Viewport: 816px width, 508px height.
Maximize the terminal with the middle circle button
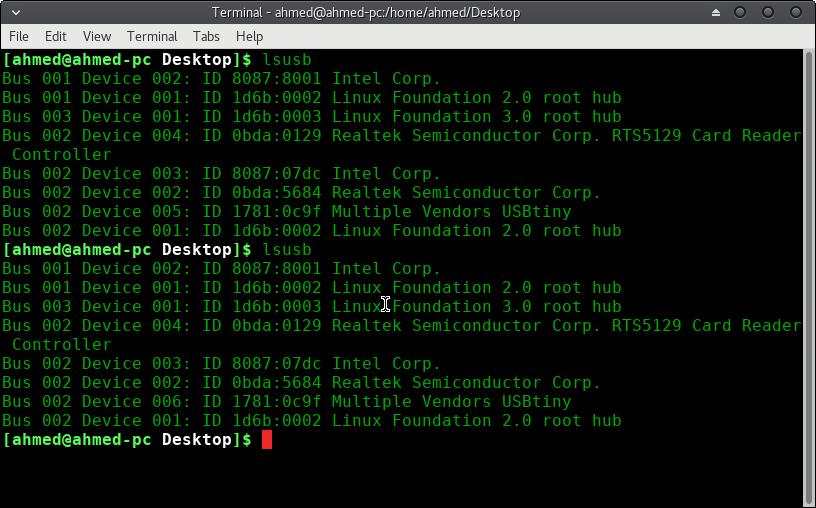click(768, 12)
